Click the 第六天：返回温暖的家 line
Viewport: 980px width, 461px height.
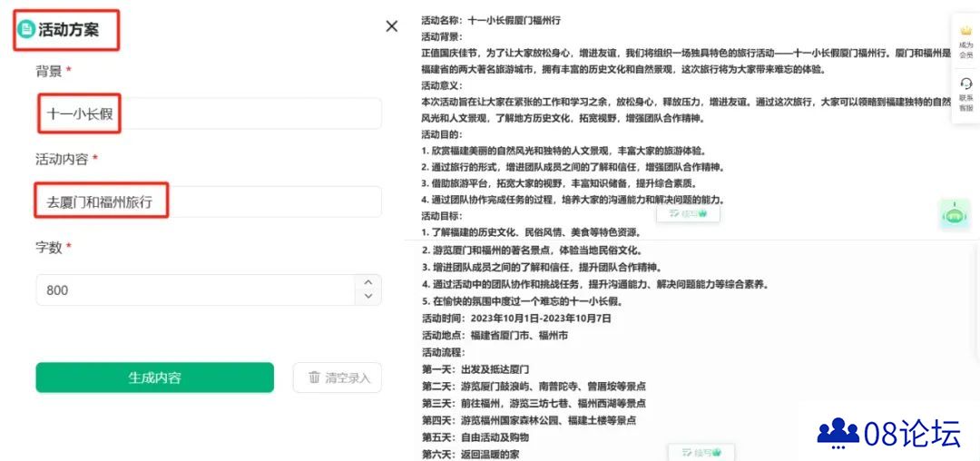click(471, 454)
